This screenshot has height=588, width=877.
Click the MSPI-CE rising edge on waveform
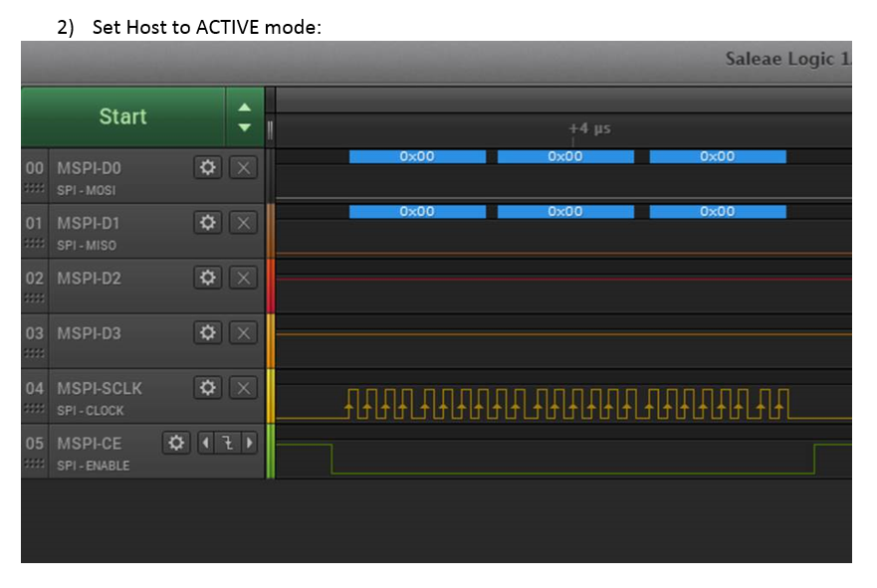coord(814,459)
